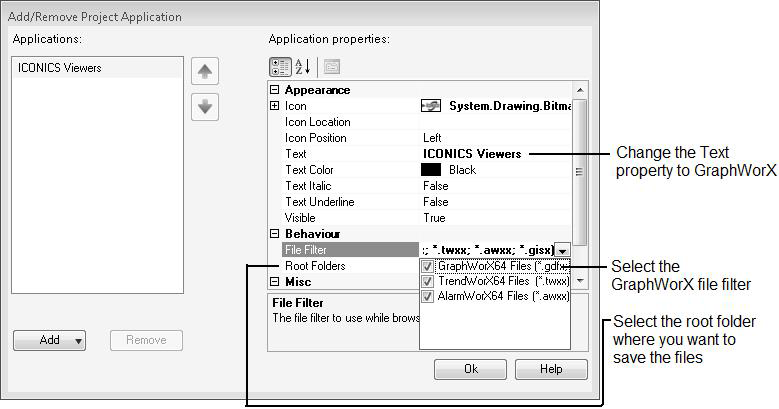Click the bitmap icon preview thumbnail
Image resolution: width=779 pixels, height=409 pixels.
point(432,106)
